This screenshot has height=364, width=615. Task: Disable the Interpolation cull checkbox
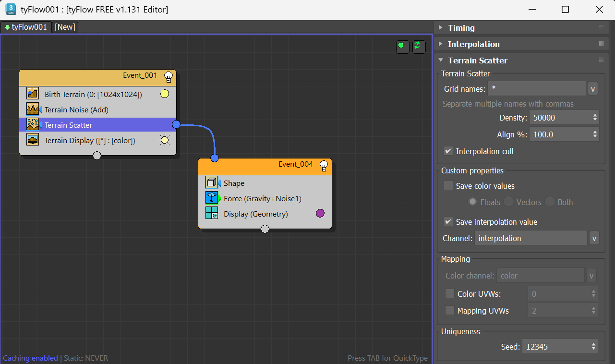(448, 151)
